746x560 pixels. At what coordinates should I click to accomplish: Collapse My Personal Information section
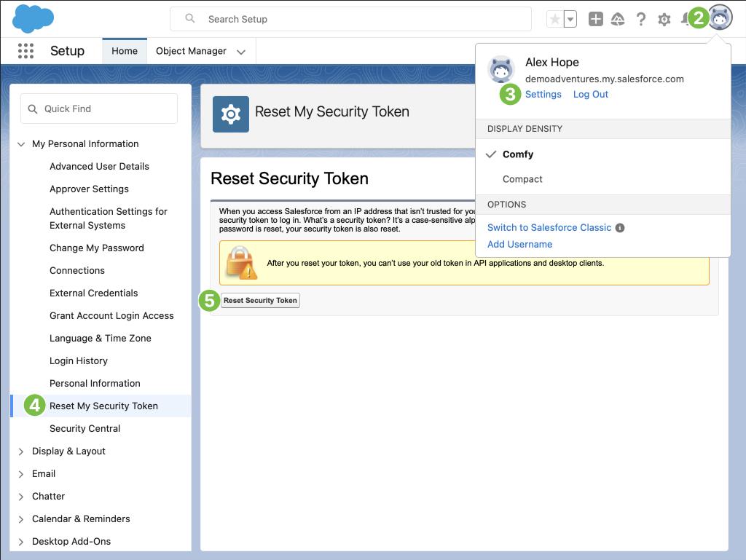click(21, 144)
